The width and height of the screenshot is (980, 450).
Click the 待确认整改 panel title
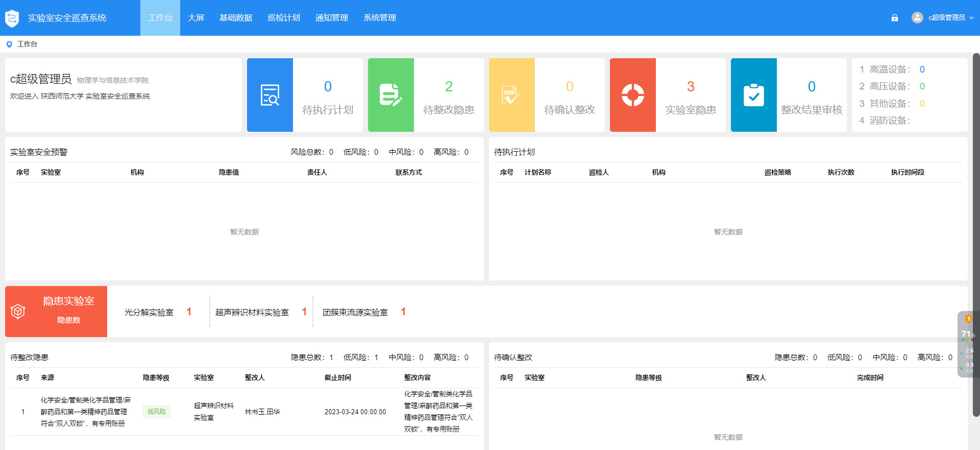pos(513,358)
